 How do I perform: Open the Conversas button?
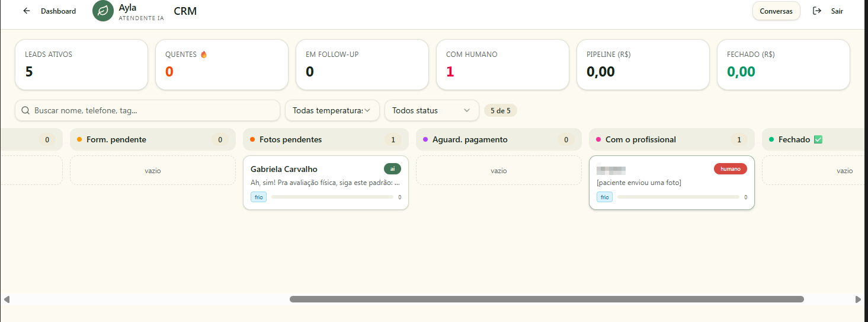[x=776, y=11]
